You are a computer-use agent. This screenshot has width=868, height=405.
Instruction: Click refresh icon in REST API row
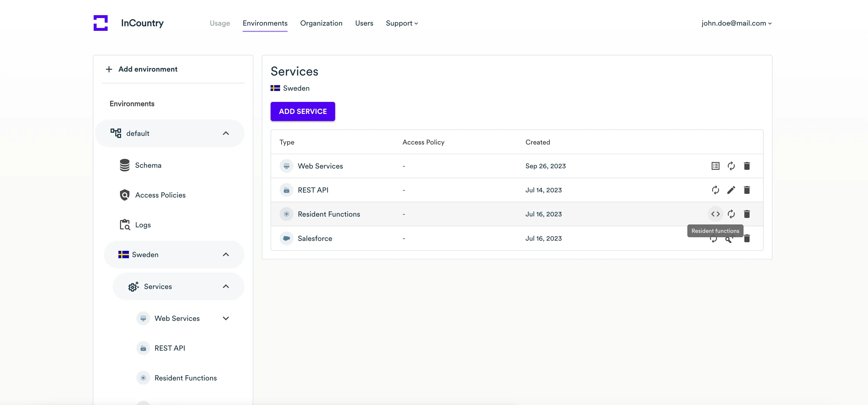715,190
